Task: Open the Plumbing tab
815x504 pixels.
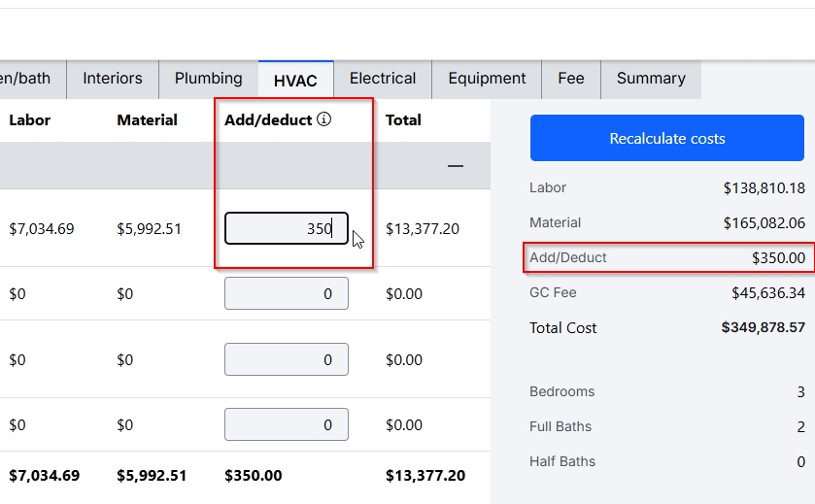Action: [209, 79]
